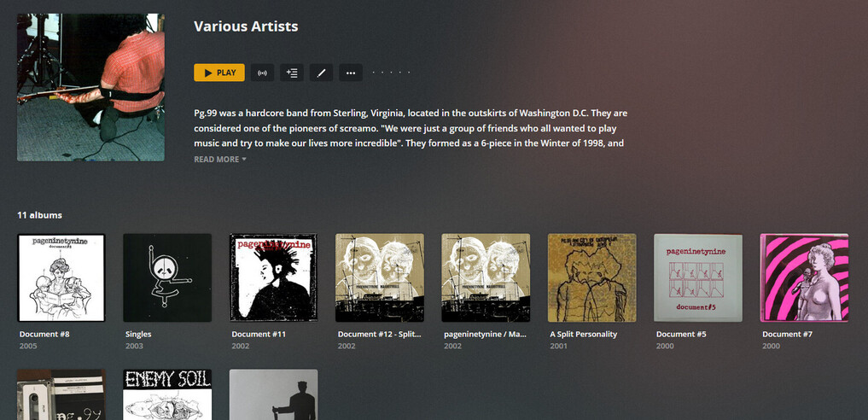Click the Singles title link
The width and height of the screenshot is (868, 420).
[138, 335]
